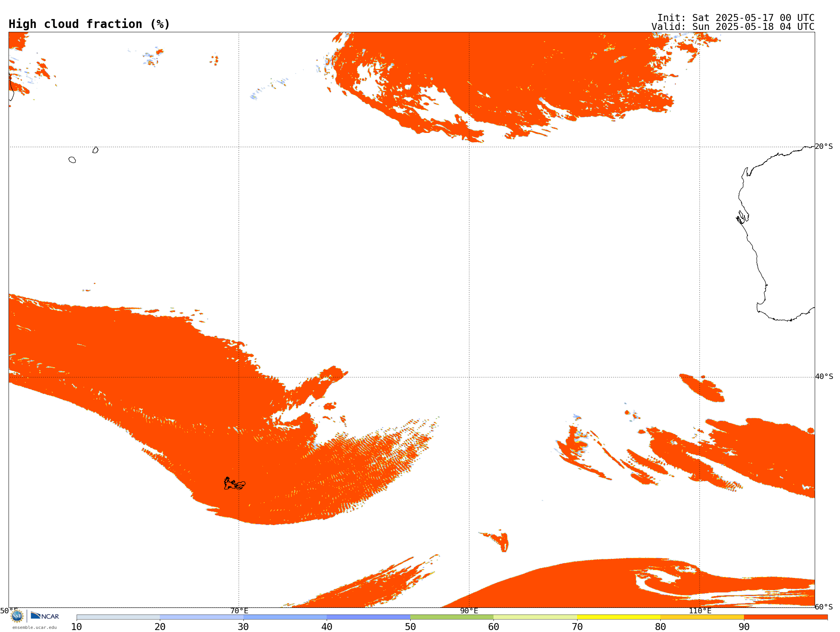840x632 pixels.
Task: Click the colorbar tick label 10
Action: (77, 627)
